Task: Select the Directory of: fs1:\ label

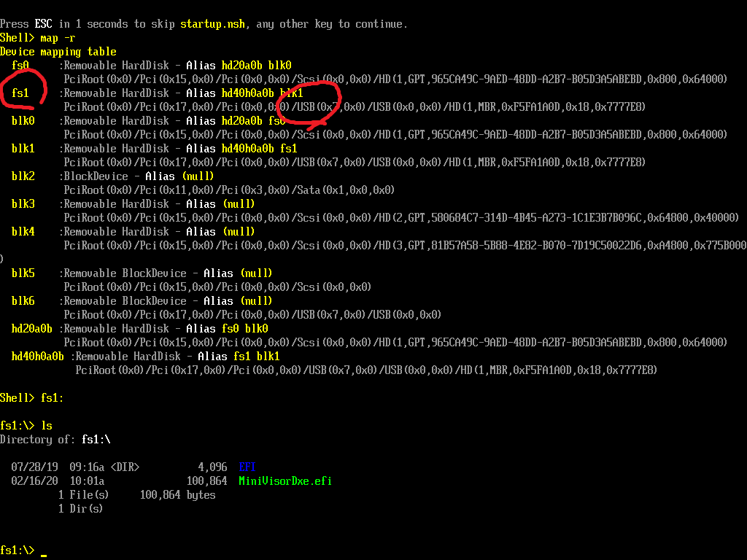Action: coord(55,439)
